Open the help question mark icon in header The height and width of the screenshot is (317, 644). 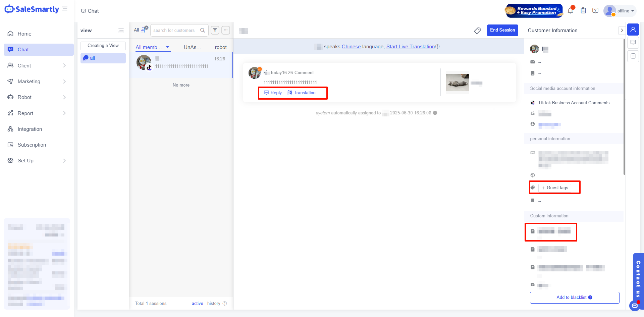point(595,11)
